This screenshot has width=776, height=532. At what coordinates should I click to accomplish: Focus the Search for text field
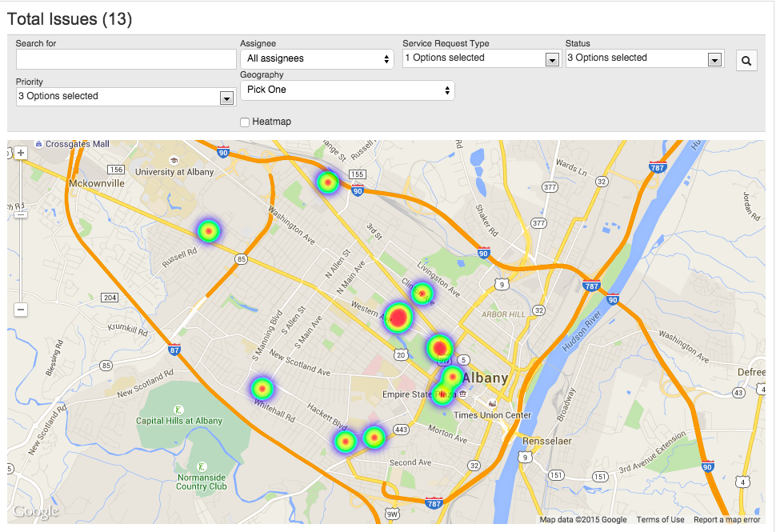click(x=126, y=59)
